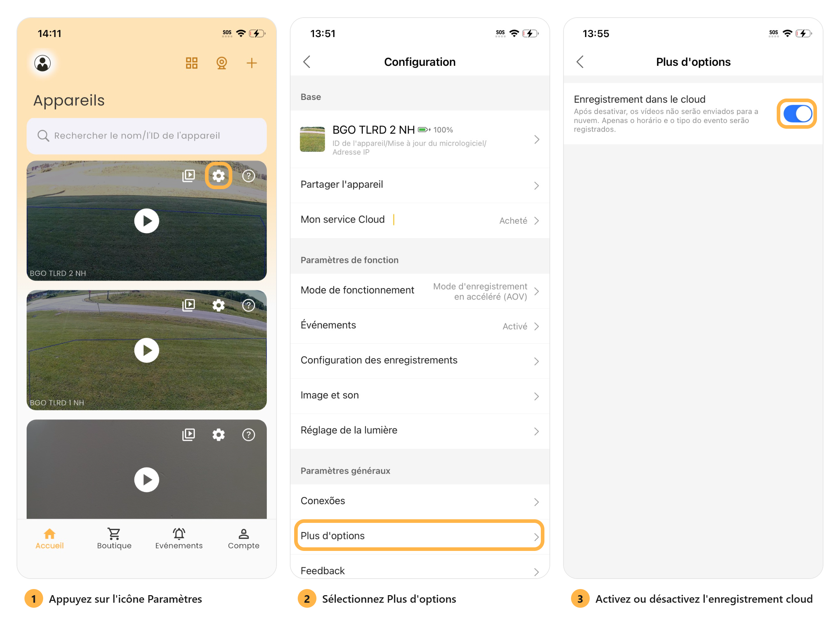Open BGO TLRD 2 NH device details

point(420,139)
